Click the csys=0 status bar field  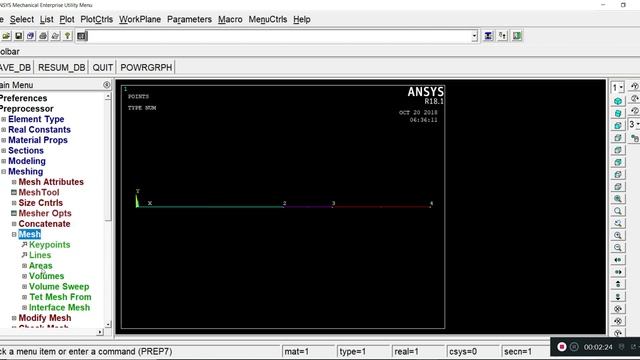473,351
